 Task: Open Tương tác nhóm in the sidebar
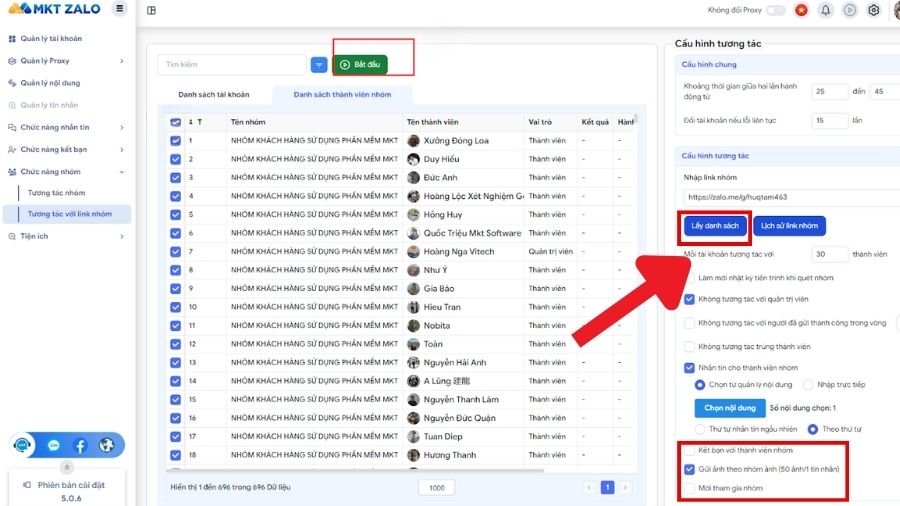point(57,193)
